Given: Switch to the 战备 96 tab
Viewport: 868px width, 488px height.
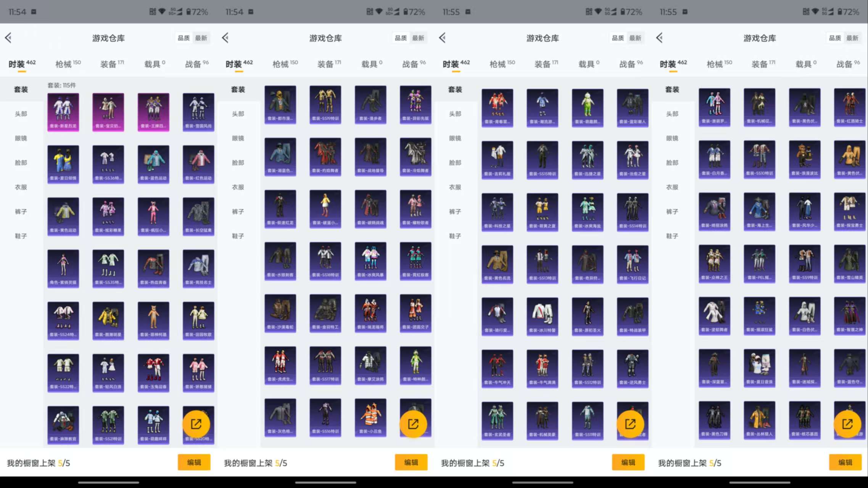Looking at the screenshot, I should pyautogui.click(x=195, y=64).
